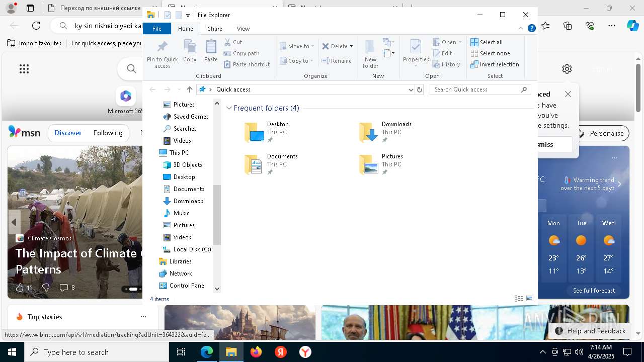Select Music in navigation tree
The image size is (644, 362).
[177, 213]
